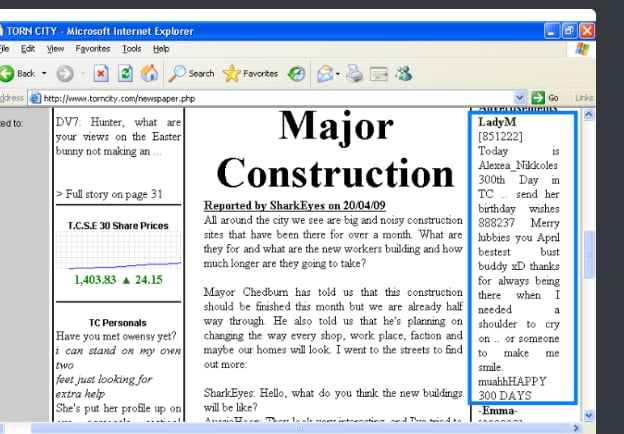This screenshot has height=434, width=624.
Task: Click the vertical scrollbar down arrow
Action: point(587,414)
